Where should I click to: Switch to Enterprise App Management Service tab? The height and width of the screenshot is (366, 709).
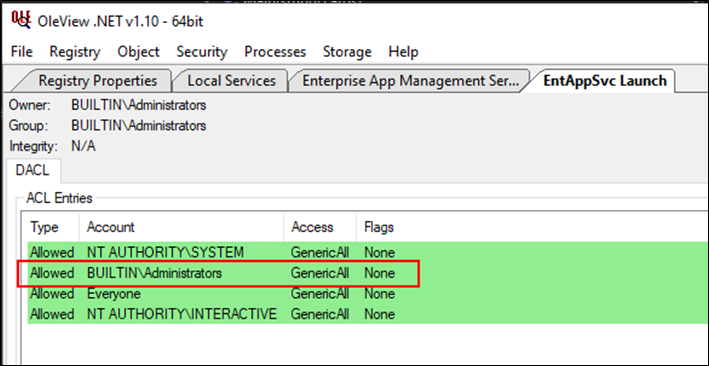coord(411,81)
